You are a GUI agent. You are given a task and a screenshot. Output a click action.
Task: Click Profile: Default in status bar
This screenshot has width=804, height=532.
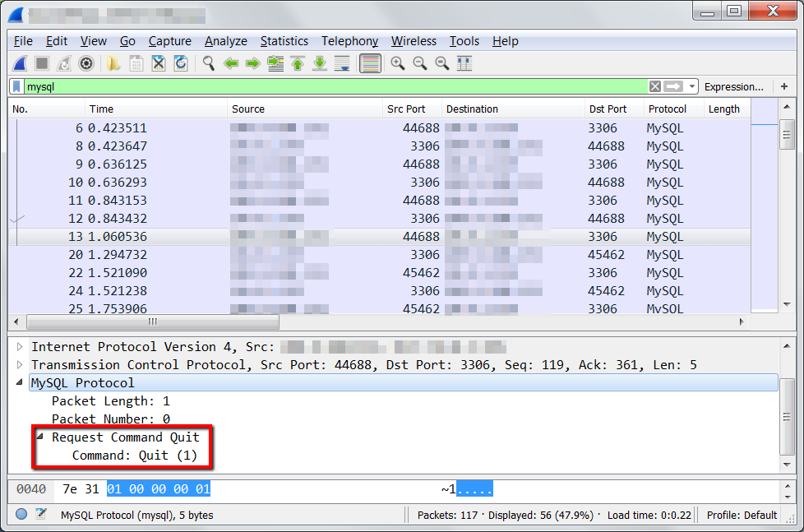pyautogui.click(x=742, y=515)
